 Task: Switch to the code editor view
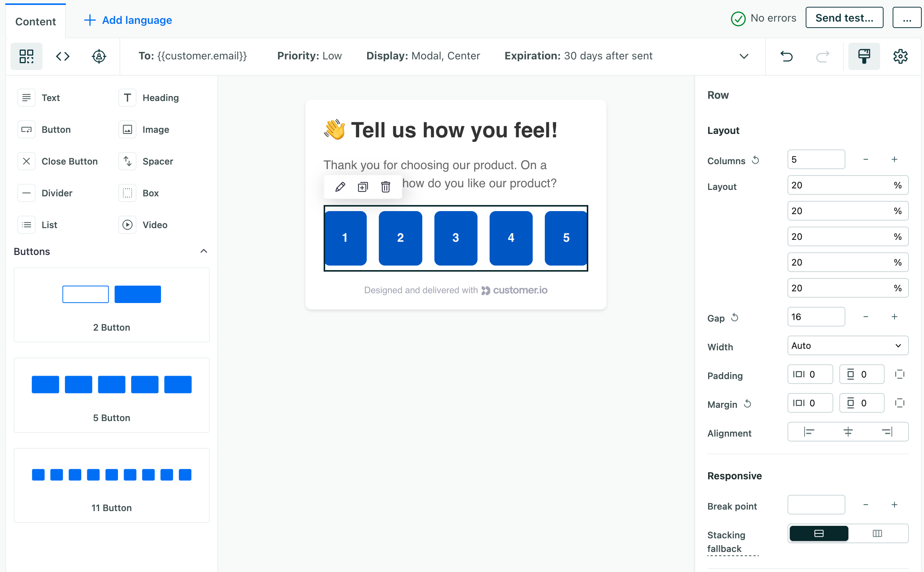tap(63, 56)
